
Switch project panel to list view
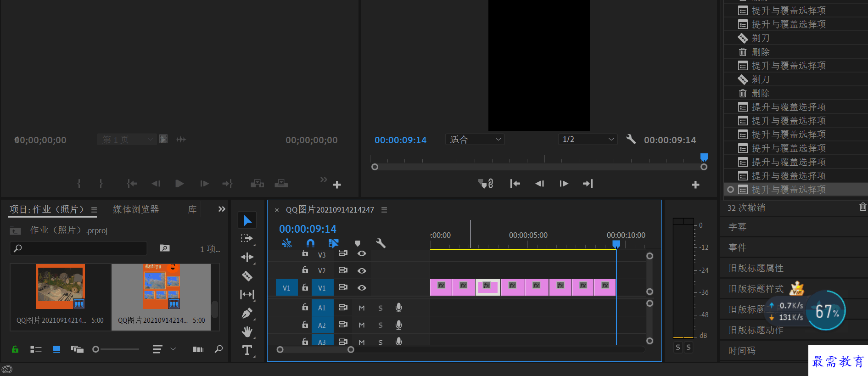click(x=36, y=349)
